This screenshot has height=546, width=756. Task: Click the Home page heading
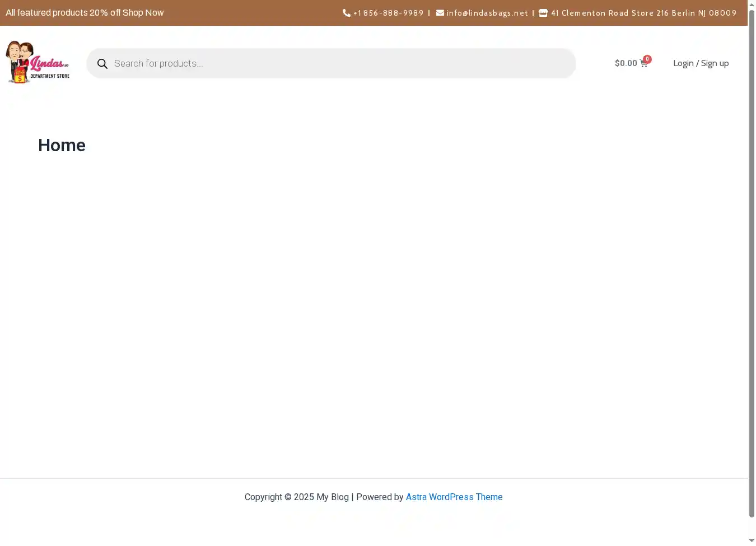[x=62, y=145]
